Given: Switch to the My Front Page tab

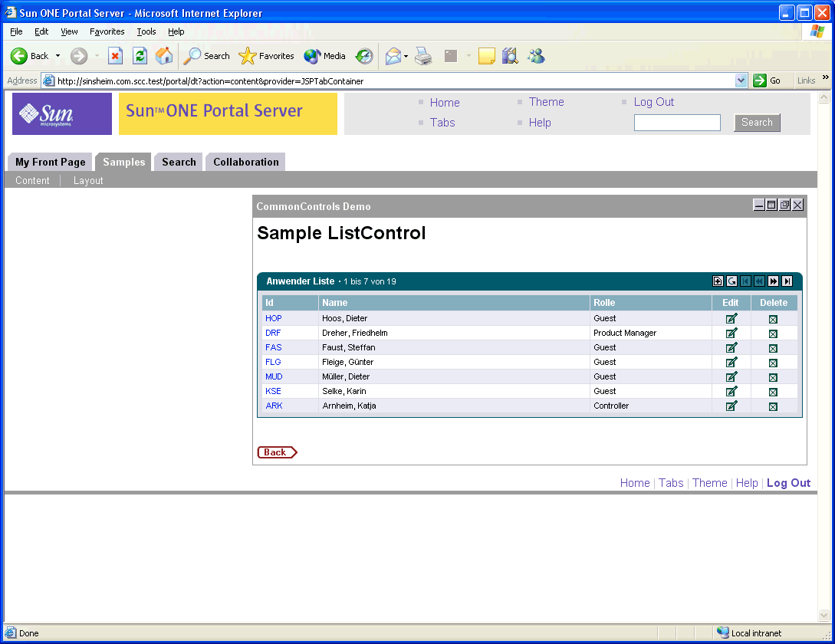Looking at the screenshot, I should click(51, 162).
